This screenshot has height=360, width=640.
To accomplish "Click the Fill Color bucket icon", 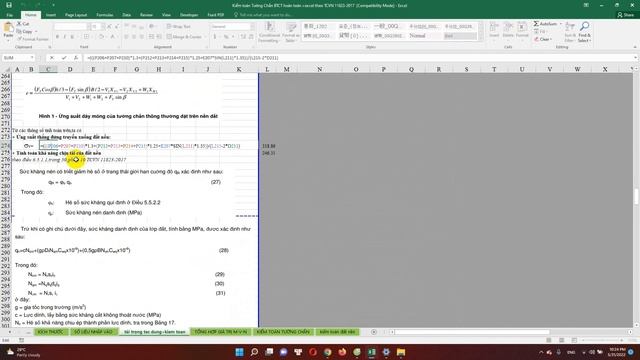I will 101,37.
